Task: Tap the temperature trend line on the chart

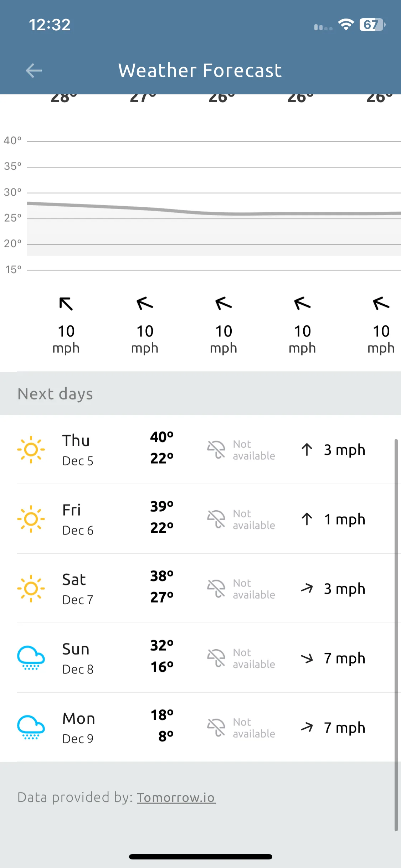Action: point(214,210)
